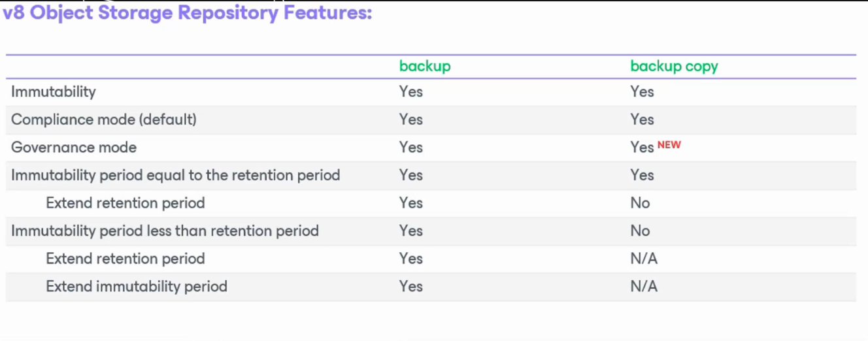This screenshot has width=868, height=341.
Task: Select the 'Governance mode' row label
Action: click(74, 148)
